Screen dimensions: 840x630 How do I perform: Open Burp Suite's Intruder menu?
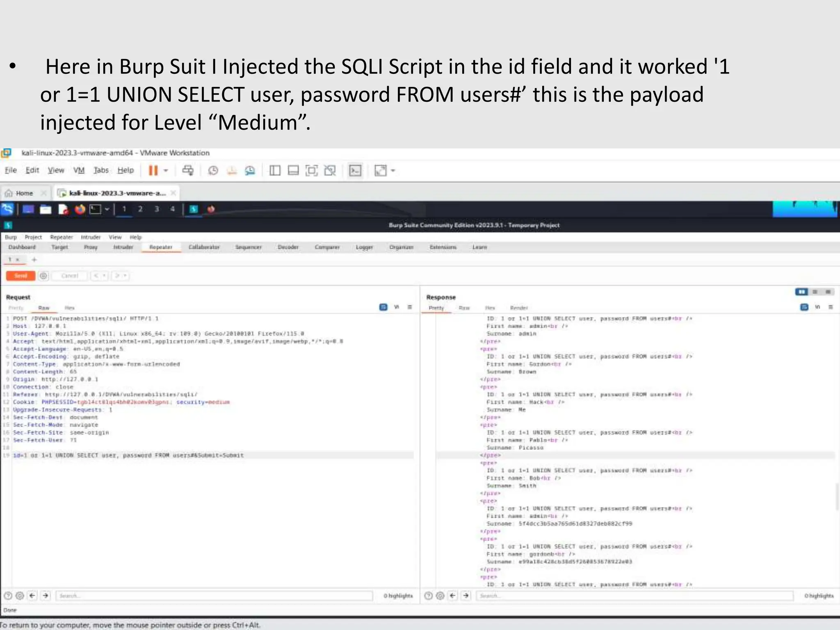(x=91, y=237)
